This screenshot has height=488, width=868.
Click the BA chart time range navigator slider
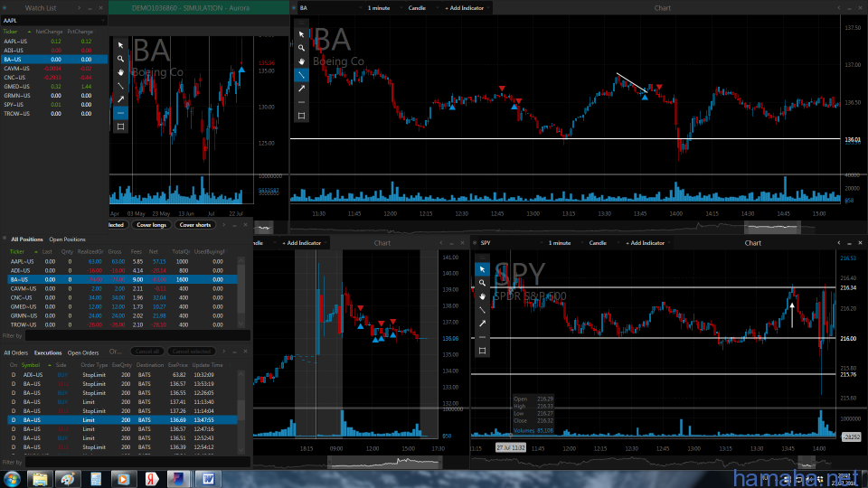tap(772, 227)
